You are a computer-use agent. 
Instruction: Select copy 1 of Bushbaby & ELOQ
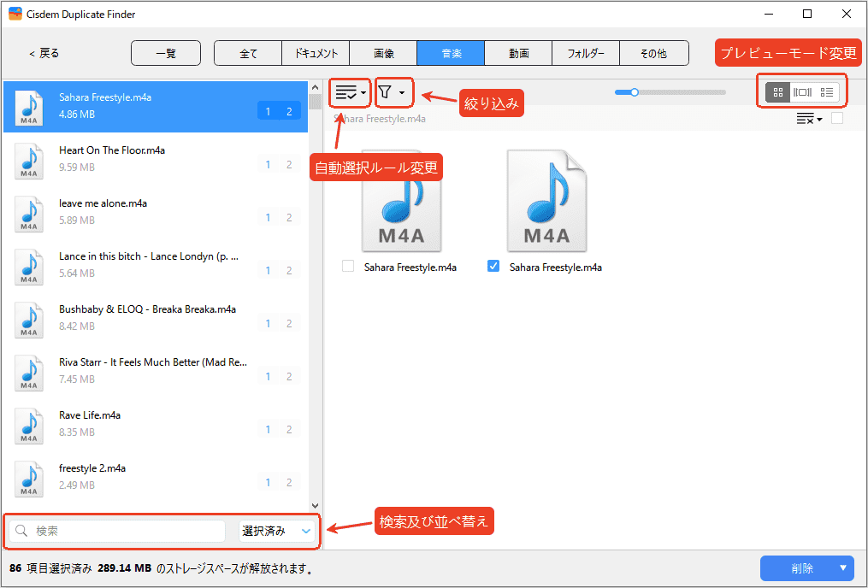click(x=268, y=323)
